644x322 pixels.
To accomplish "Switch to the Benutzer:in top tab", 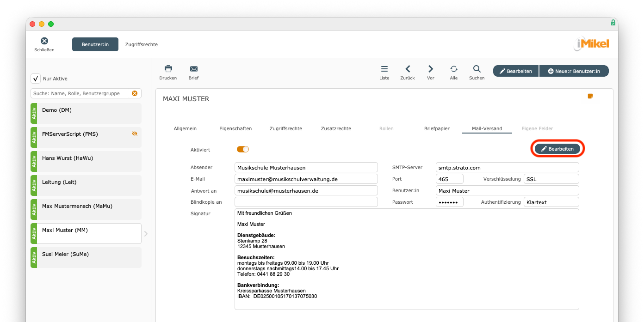I will pos(95,44).
